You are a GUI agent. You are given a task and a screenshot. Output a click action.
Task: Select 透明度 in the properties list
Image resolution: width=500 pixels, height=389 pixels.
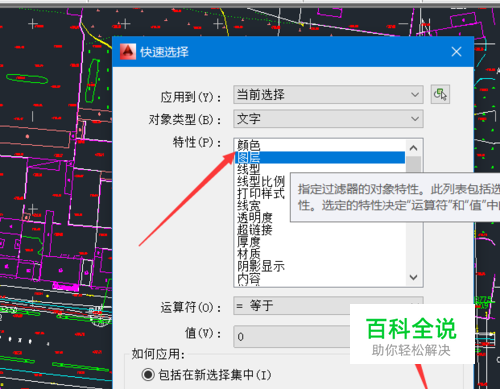pyautogui.click(x=255, y=218)
